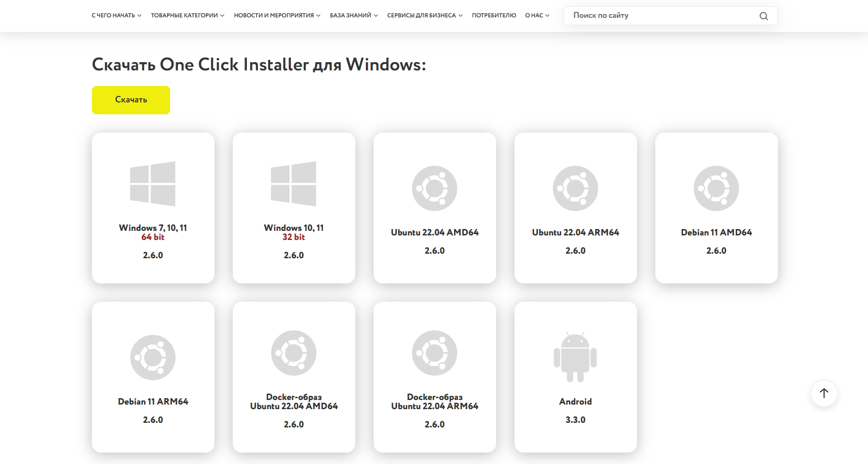Click the 32 bit red label
Viewport: 868px width, 464px height.
[x=294, y=237]
